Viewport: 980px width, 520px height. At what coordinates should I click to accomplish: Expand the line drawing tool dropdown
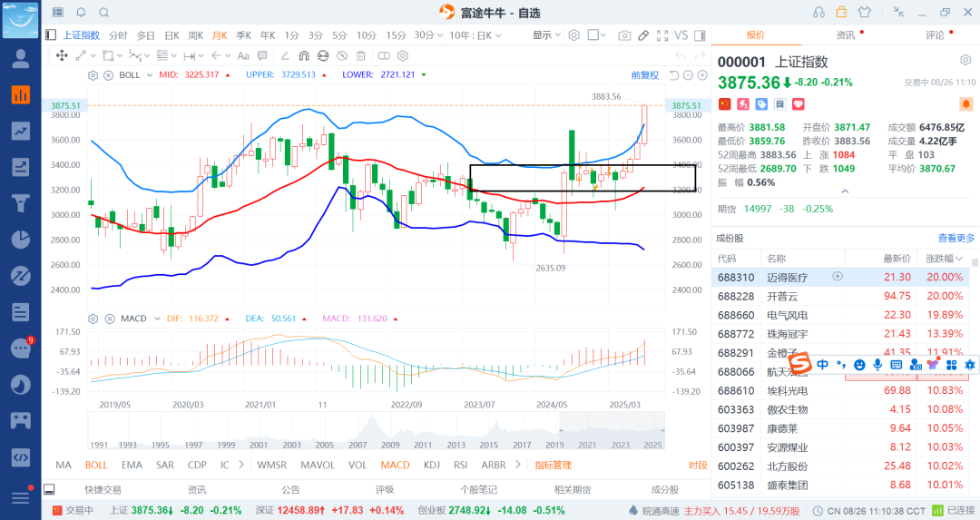[93, 55]
